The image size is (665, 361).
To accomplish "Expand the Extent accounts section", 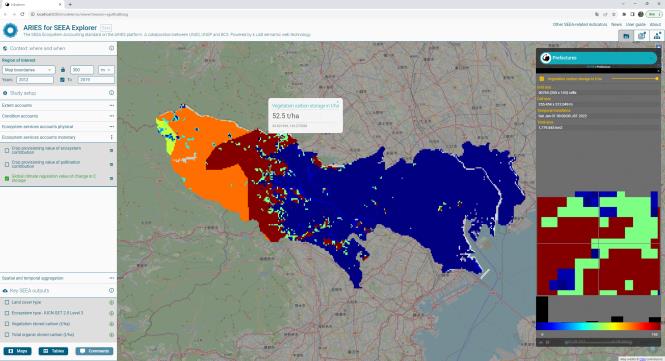I will pyautogui.click(x=58, y=105).
